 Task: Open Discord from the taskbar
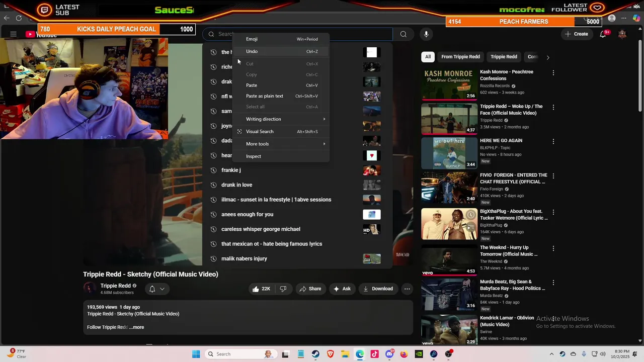click(389, 354)
